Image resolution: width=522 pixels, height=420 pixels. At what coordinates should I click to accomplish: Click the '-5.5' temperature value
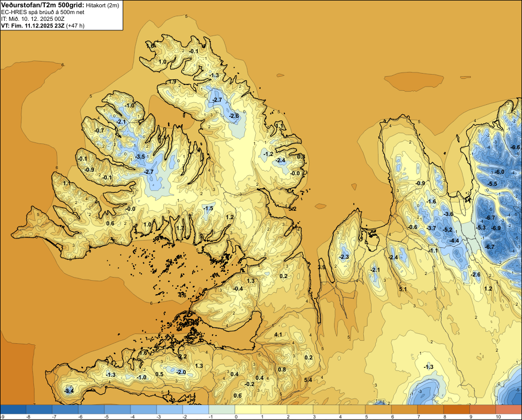492,184
